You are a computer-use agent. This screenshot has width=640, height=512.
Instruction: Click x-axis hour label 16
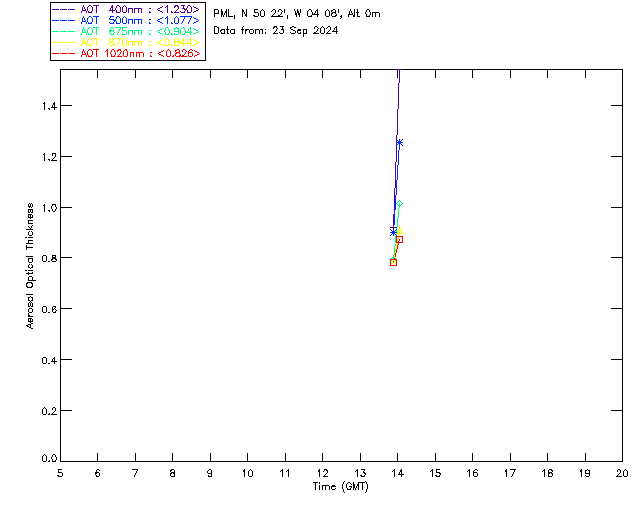tap(472, 473)
